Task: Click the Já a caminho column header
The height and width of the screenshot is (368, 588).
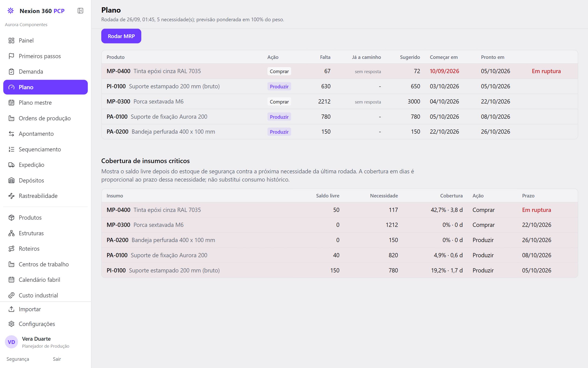Action: [366, 57]
